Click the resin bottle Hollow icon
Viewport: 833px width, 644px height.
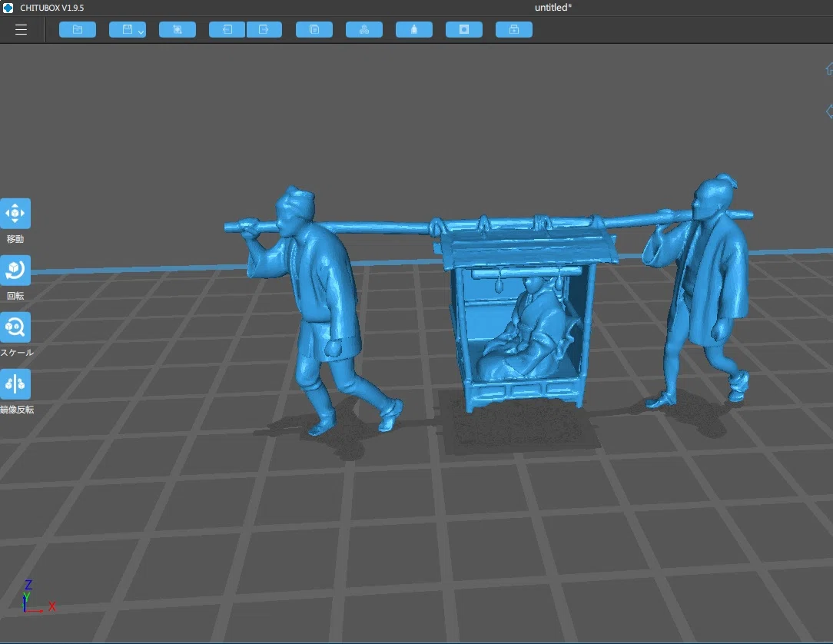click(x=414, y=30)
